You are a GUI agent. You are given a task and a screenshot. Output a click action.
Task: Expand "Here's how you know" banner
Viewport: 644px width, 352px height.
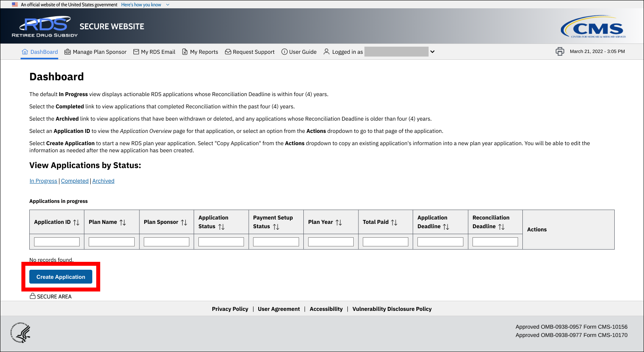pyautogui.click(x=145, y=5)
